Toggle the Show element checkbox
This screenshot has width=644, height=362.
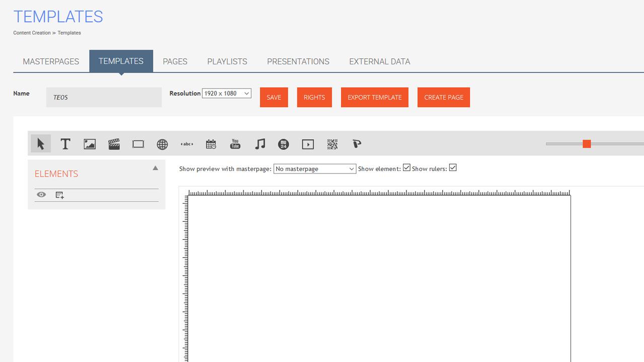coord(407,167)
